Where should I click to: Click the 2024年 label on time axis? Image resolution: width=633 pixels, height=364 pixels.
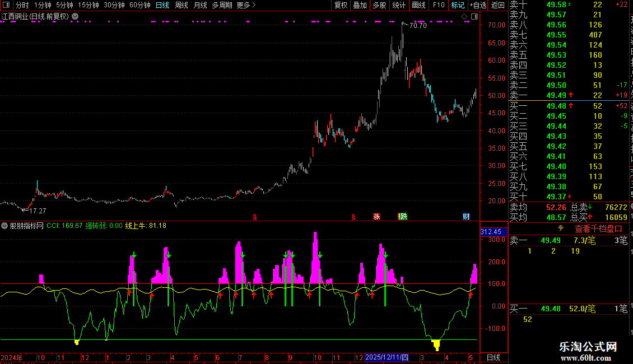click(12, 357)
